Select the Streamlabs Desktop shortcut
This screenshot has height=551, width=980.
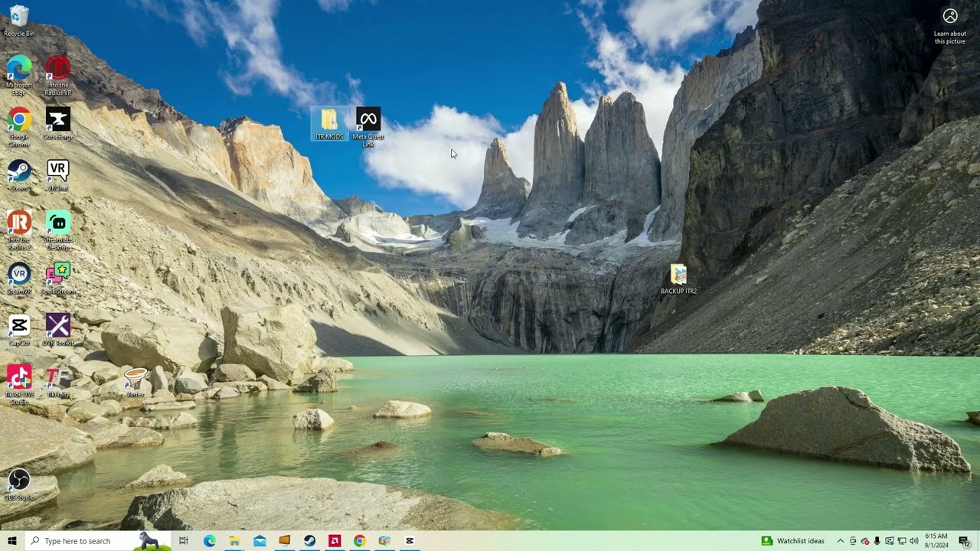pos(57,230)
